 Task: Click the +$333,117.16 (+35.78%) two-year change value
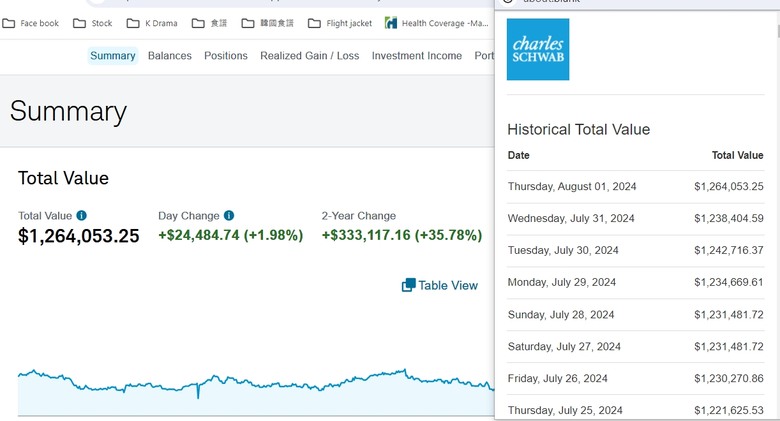402,235
